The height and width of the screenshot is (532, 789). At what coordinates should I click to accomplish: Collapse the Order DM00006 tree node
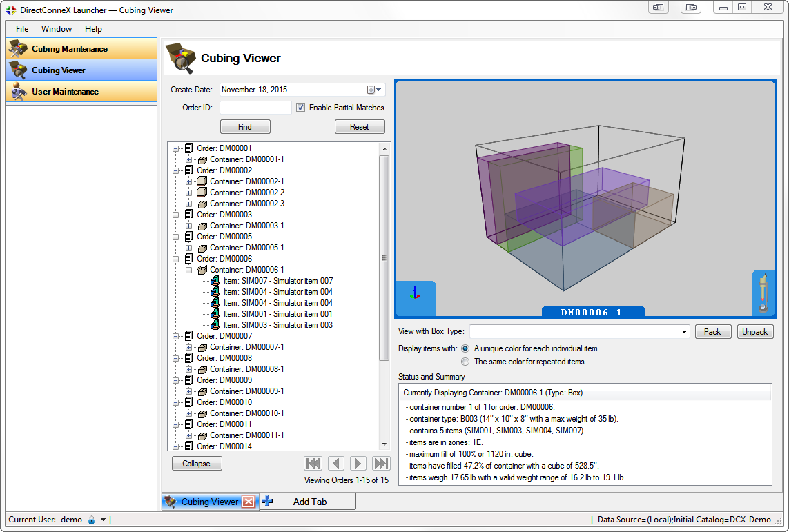(176, 259)
